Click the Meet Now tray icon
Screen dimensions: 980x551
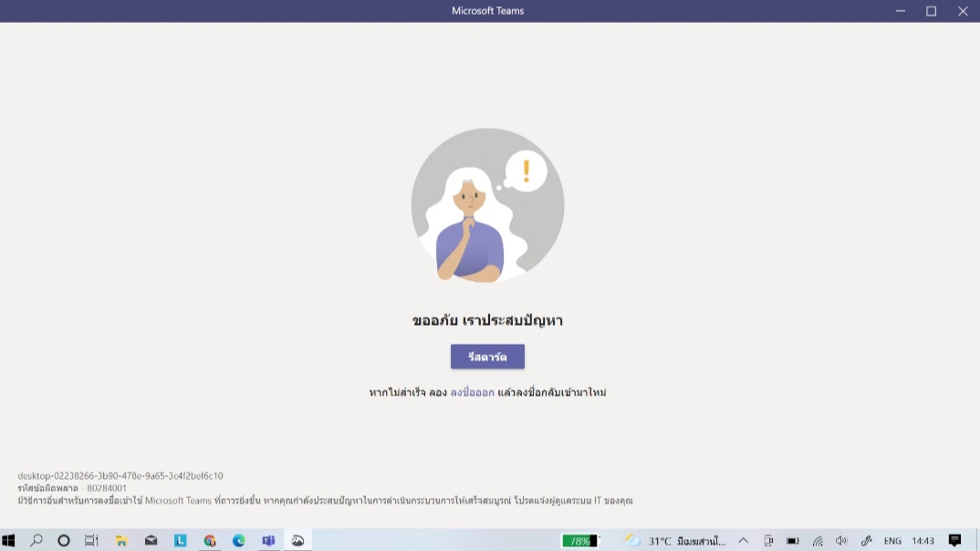pos(768,541)
